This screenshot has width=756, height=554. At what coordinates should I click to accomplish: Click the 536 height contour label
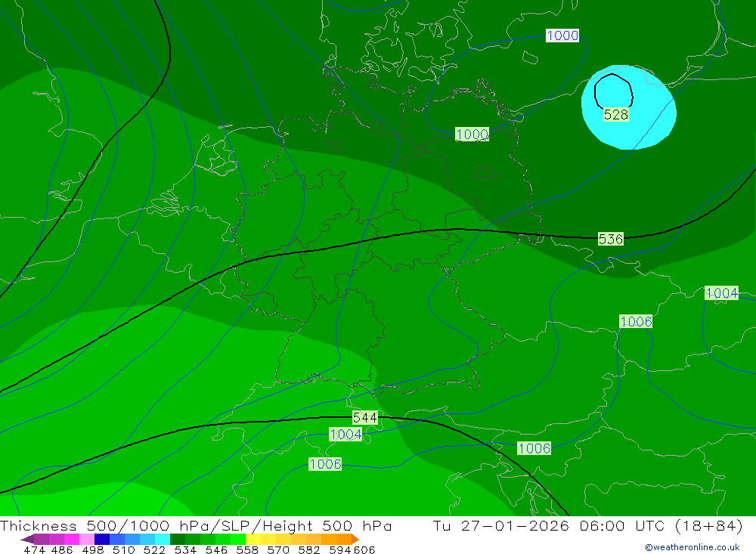(x=610, y=239)
